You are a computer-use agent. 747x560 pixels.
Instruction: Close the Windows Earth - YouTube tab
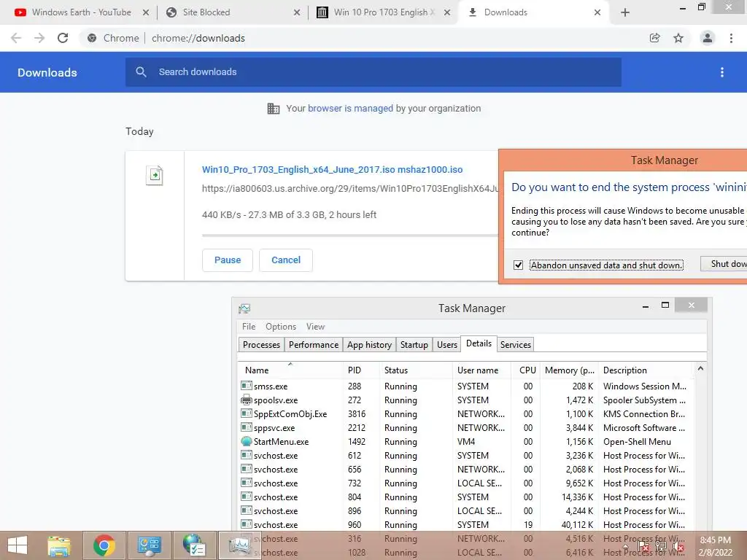tap(146, 12)
